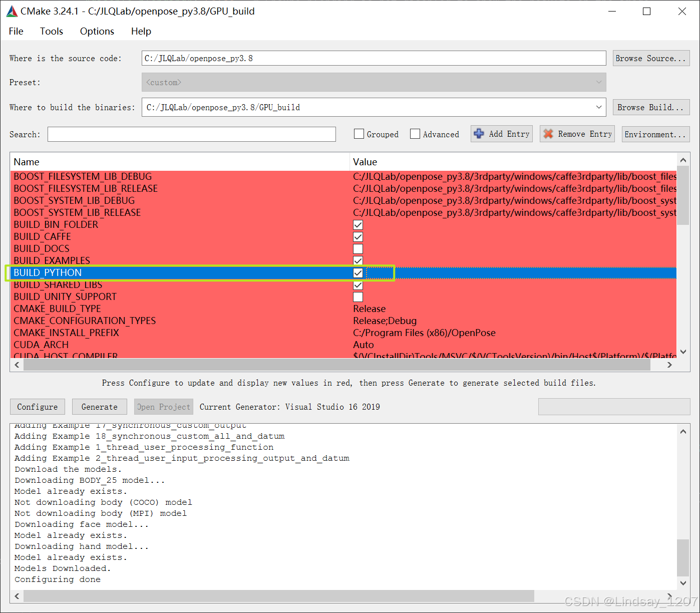700x613 pixels.
Task: Open the Help menu
Action: [141, 31]
